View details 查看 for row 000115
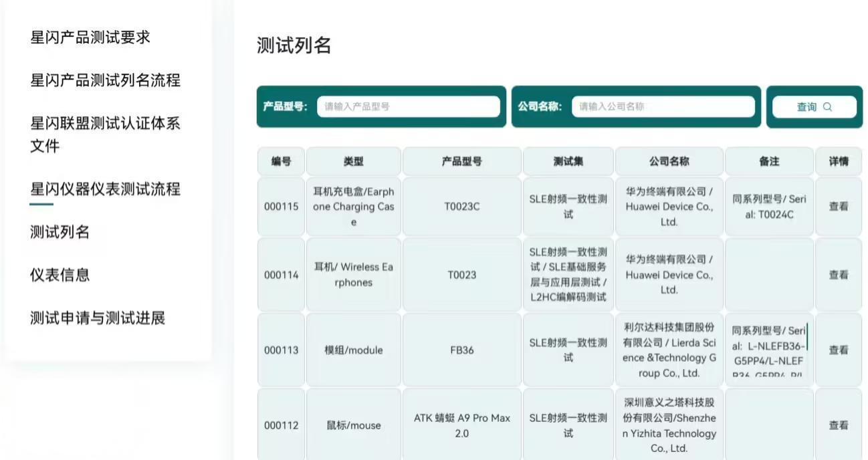The width and height of the screenshot is (868, 460). [x=839, y=207]
